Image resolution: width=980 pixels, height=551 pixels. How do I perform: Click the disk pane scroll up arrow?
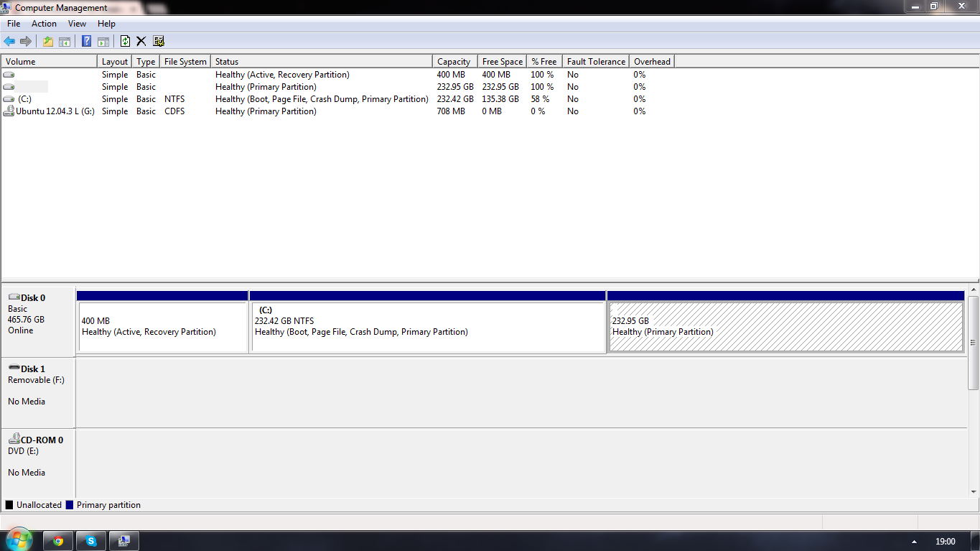tap(974, 290)
